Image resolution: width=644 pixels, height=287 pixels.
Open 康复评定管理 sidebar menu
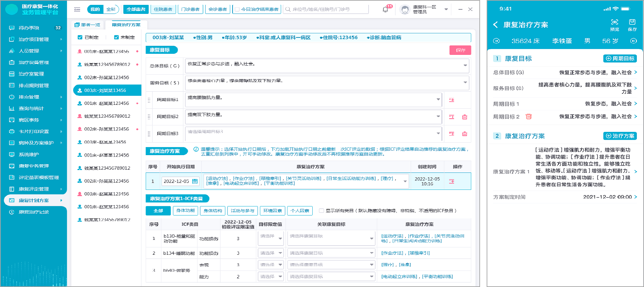coord(33,189)
